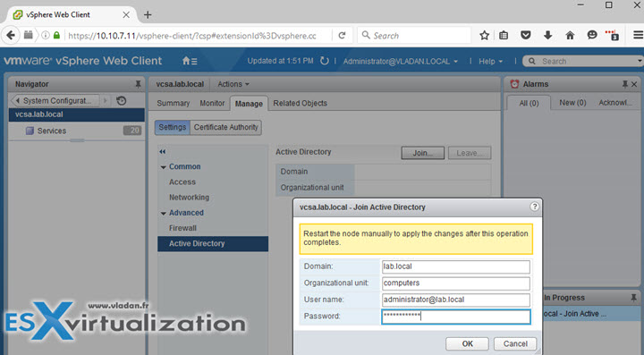Select vcsa.lab.local in the Navigator
The height and width of the screenshot is (355, 644).
(x=76, y=114)
